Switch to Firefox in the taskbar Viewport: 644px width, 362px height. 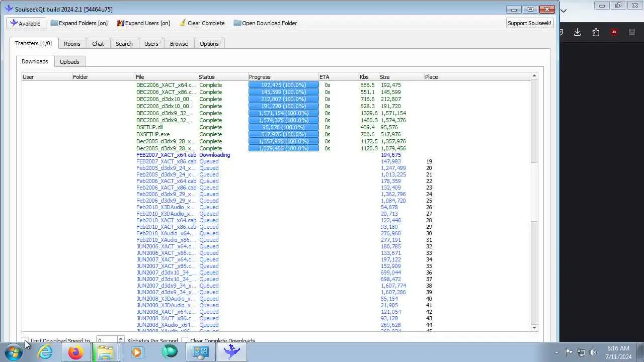tap(76, 352)
